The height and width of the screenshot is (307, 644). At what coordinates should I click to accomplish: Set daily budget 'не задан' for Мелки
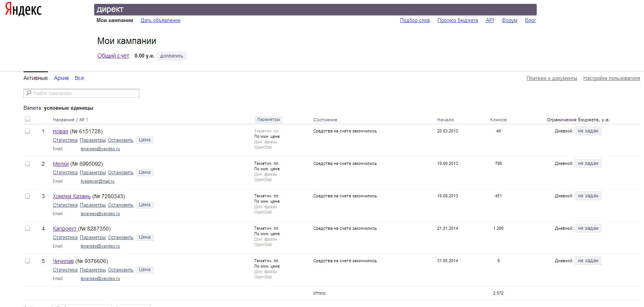click(588, 163)
